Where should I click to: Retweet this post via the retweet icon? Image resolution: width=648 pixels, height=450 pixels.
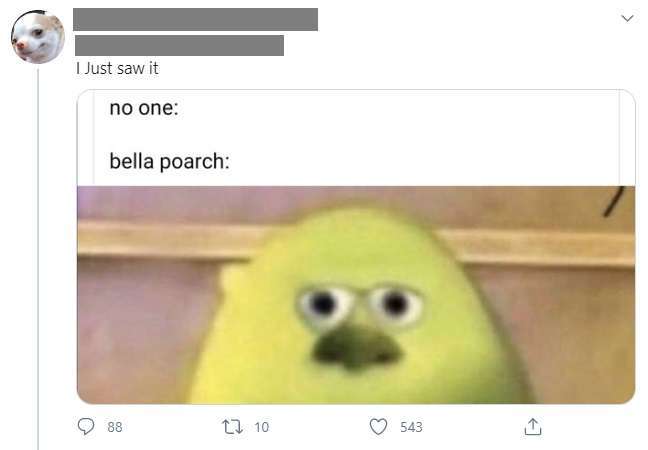(x=232, y=426)
